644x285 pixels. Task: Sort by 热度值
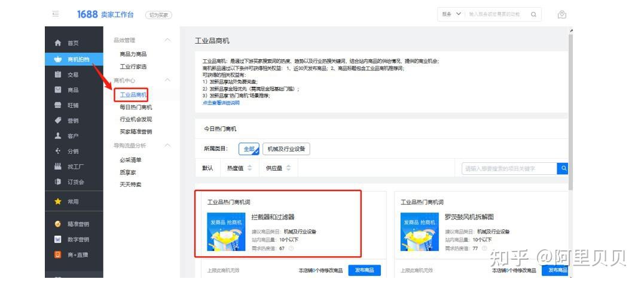[x=240, y=168]
